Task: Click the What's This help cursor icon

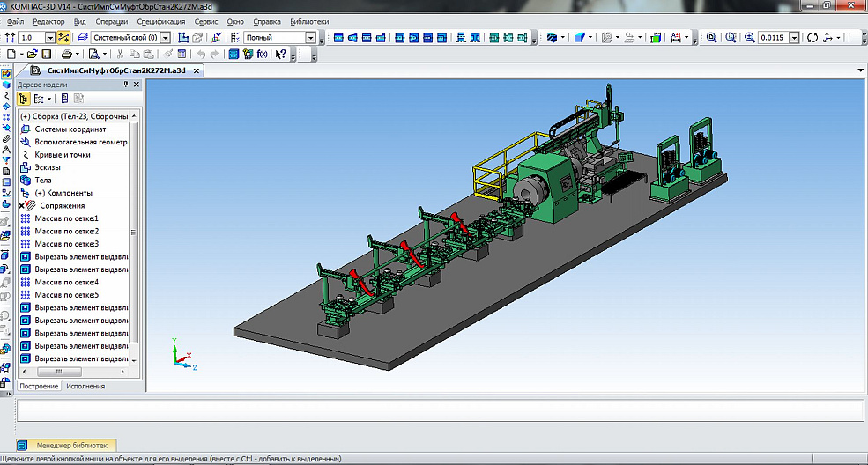Action: tap(281, 55)
